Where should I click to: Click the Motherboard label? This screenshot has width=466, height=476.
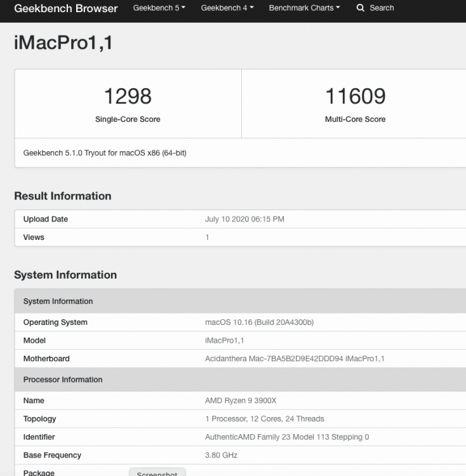[46, 359]
